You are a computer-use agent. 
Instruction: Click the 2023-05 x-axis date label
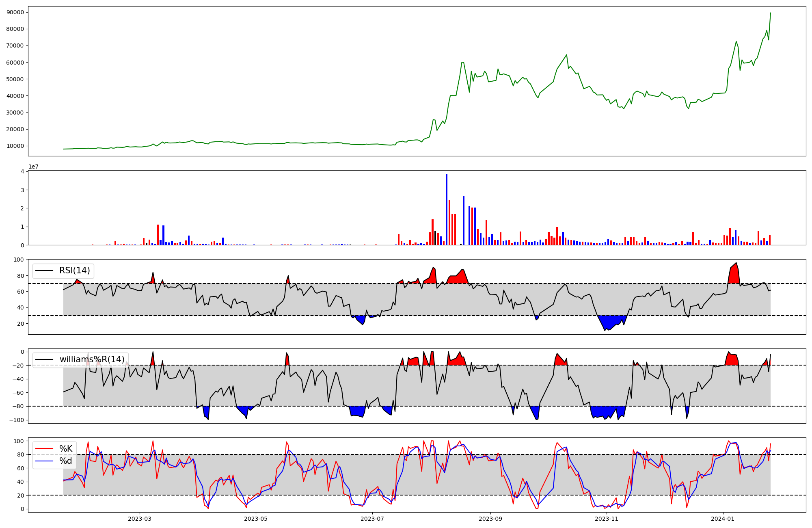point(256,519)
